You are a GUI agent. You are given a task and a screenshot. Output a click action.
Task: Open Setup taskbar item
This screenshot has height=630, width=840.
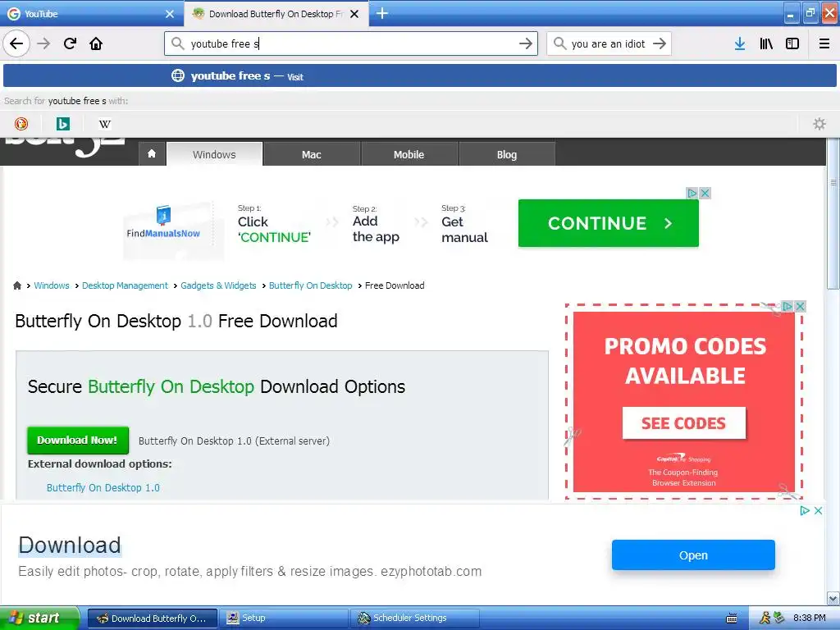283,618
